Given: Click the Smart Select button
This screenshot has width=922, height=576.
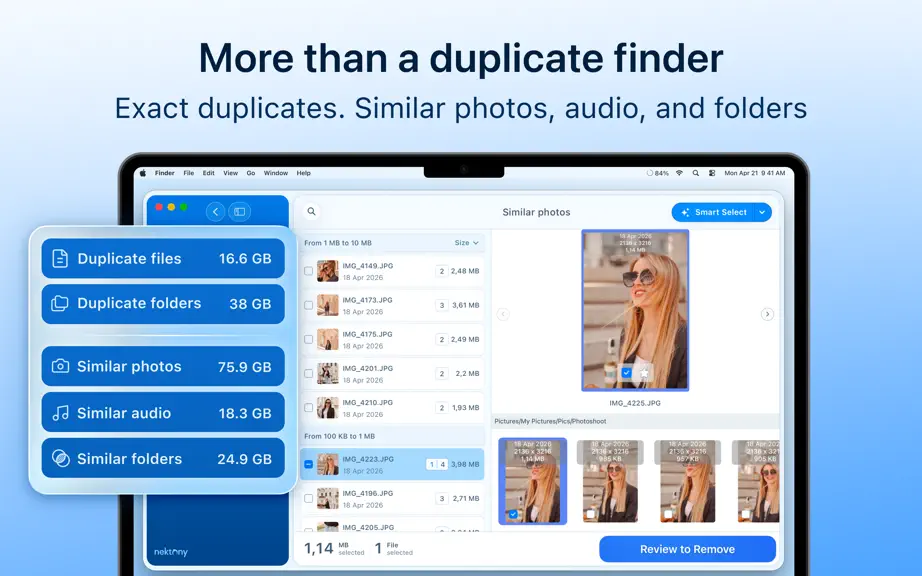Looking at the screenshot, I should click(713, 212).
